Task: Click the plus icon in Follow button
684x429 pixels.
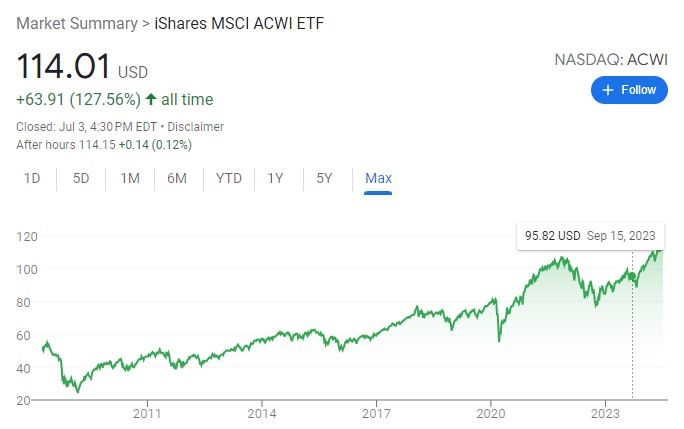Action: point(607,90)
